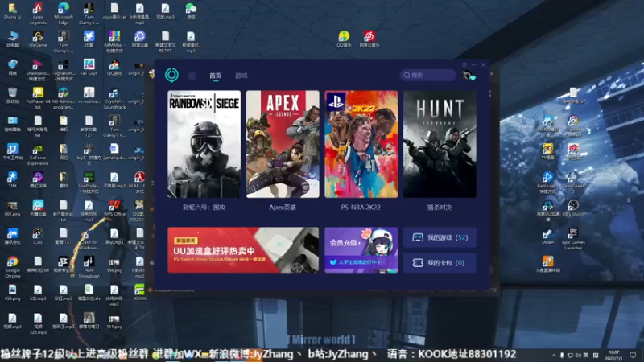The height and width of the screenshot is (362, 644).
Task: Go back with the UU window's back arrow
Action: coord(192,76)
